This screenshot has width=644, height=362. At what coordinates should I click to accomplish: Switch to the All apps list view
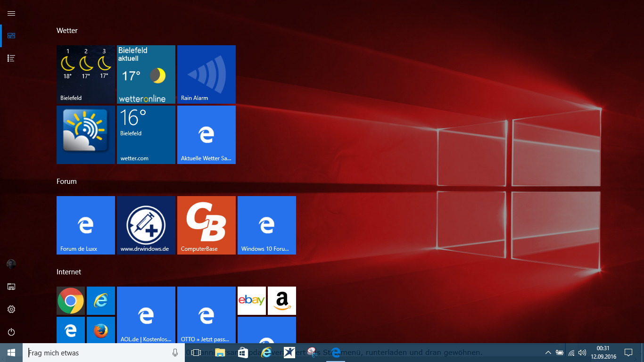(11, 58)
